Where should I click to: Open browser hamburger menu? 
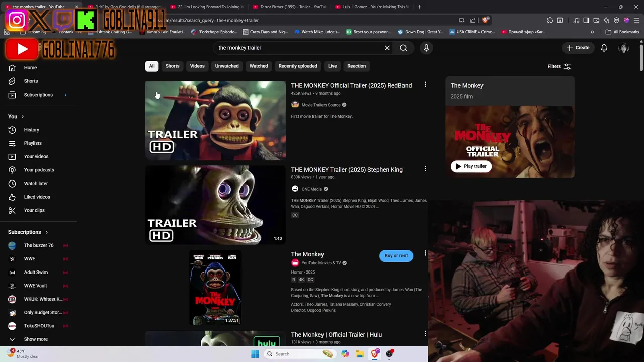pos(636,20)
